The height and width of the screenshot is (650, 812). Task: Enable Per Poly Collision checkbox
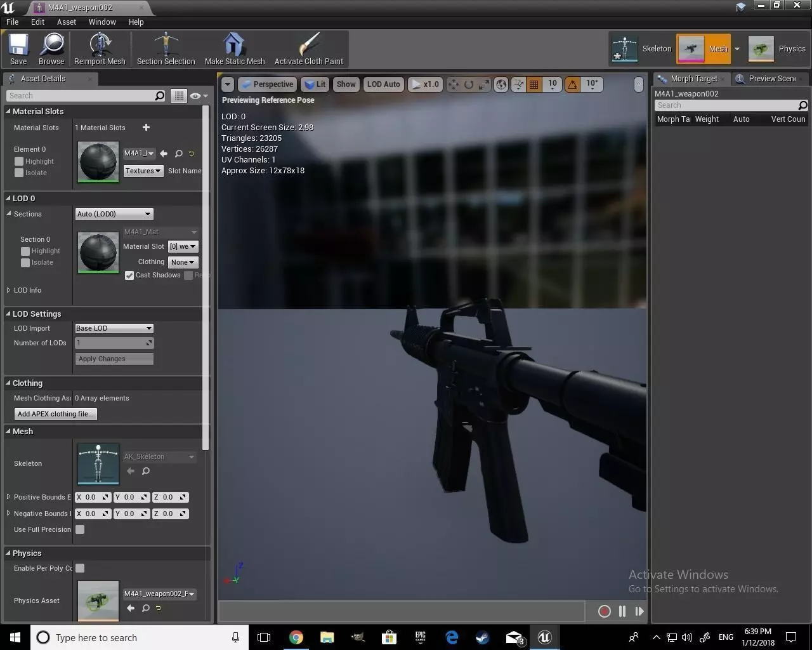coord(80,568)
